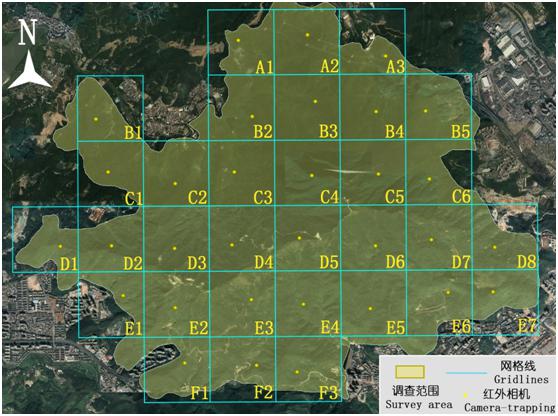Click the camera-trap dot in grid D1
Screen dimensions: 558x416
click(60, 246)
